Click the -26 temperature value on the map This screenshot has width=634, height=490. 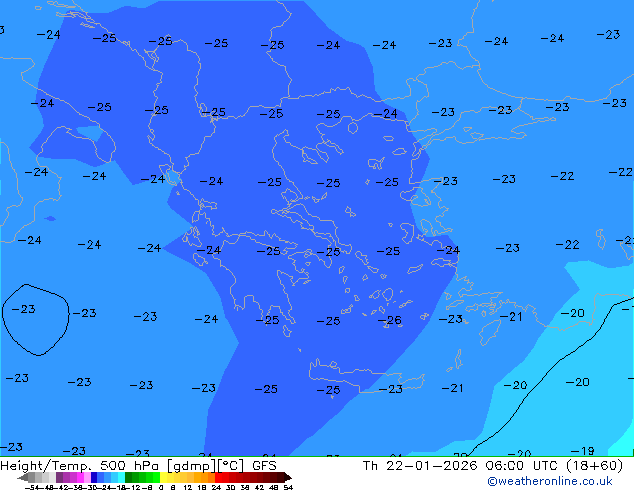coord(390,321)
